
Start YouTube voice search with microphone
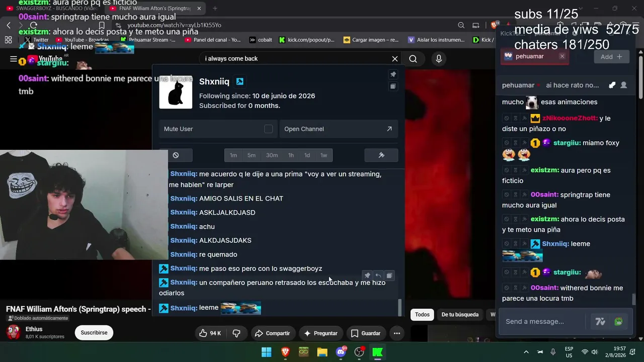pyautogui.click(x=439, y=59)
